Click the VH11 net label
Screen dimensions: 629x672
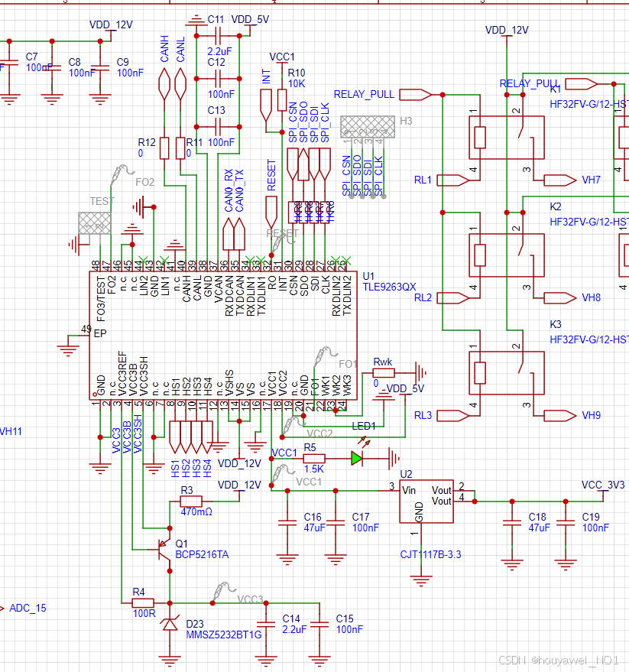11,431
